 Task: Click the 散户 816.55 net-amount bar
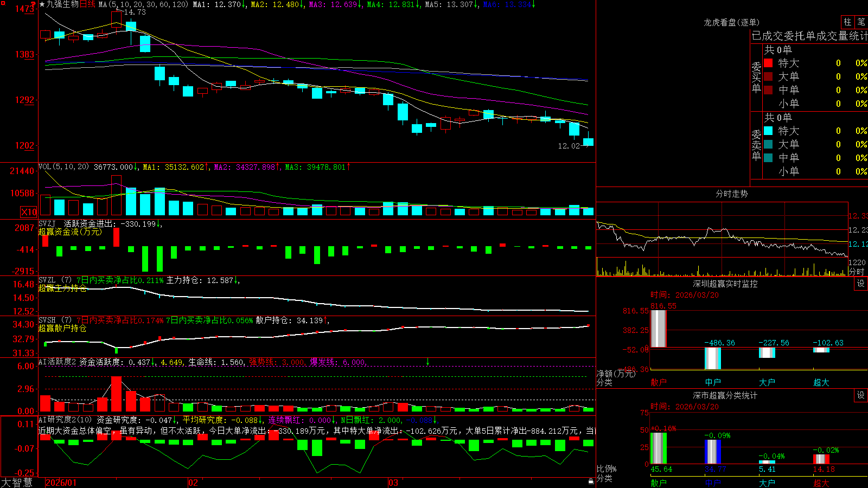[659, 329]
